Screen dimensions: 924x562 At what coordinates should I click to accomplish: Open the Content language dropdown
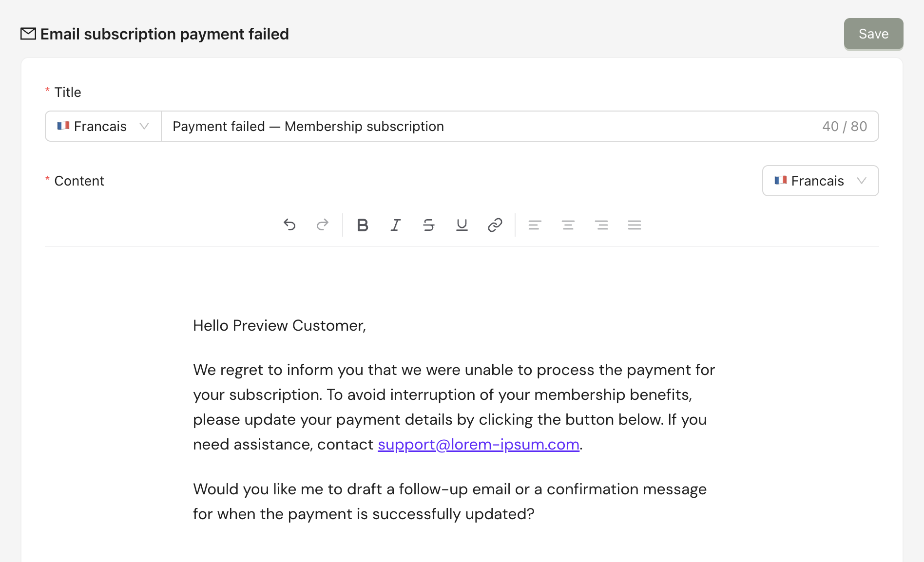tap(820, 181)
